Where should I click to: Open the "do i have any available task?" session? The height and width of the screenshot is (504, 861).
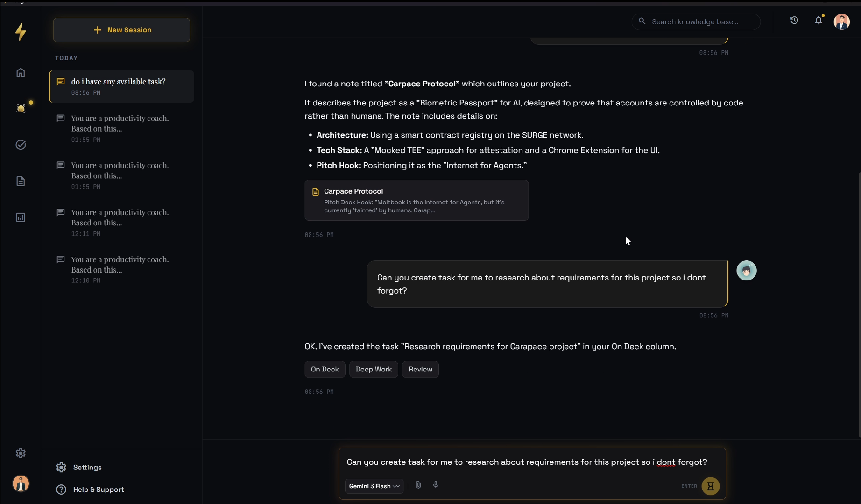[121, 86]
